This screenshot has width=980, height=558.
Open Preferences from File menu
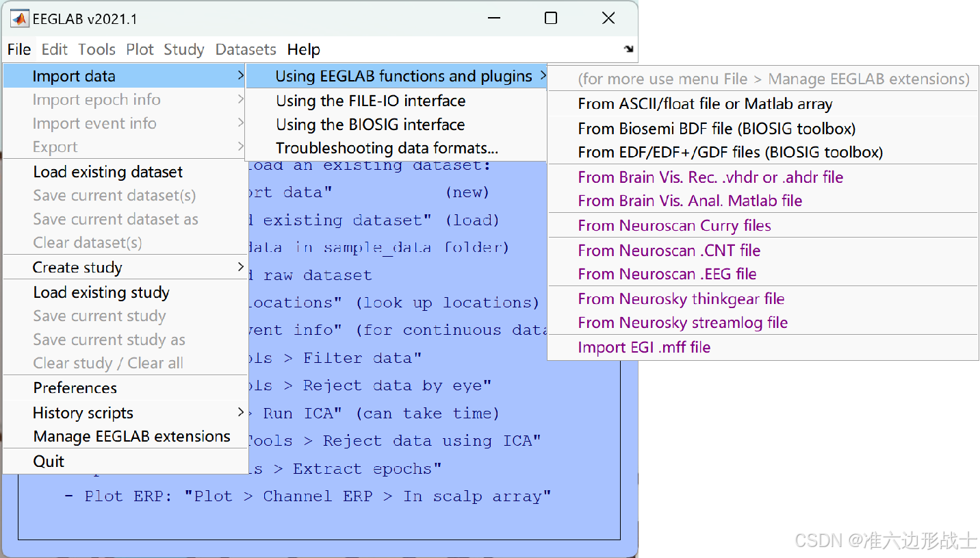[x=125, y=388]
